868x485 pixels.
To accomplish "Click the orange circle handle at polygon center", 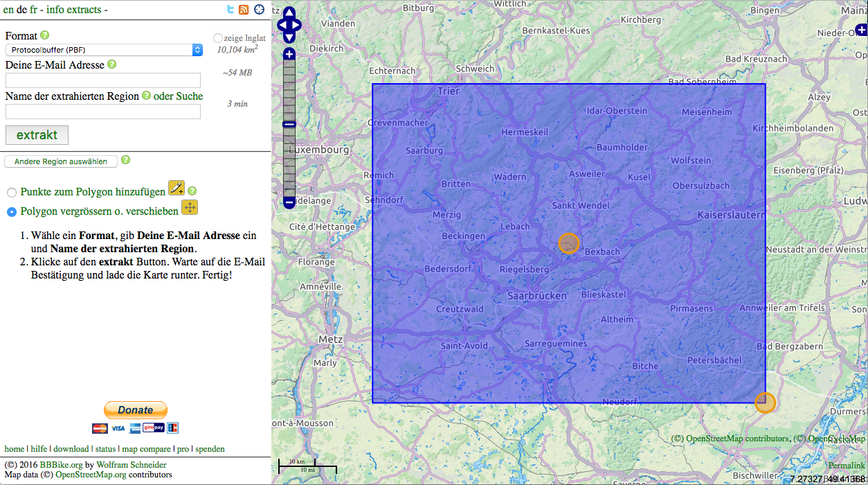I will click(x=568, y=243).
